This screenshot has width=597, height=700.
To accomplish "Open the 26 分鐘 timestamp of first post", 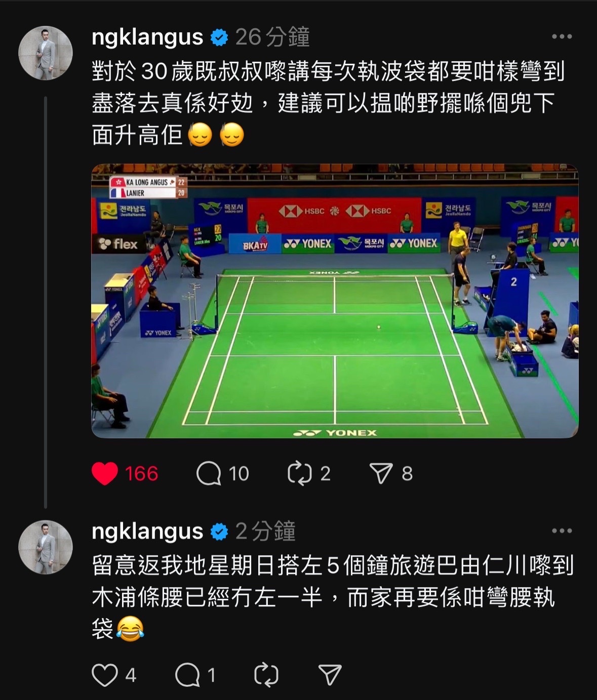I will point(272,37).
